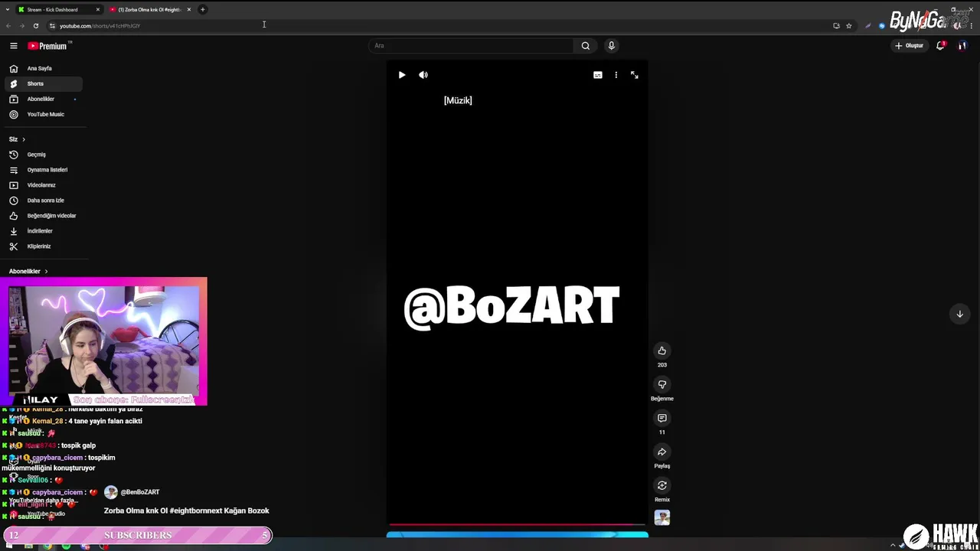Expand the Siz section chevron
Screen dimensions: 980x551
pos(24,139)
